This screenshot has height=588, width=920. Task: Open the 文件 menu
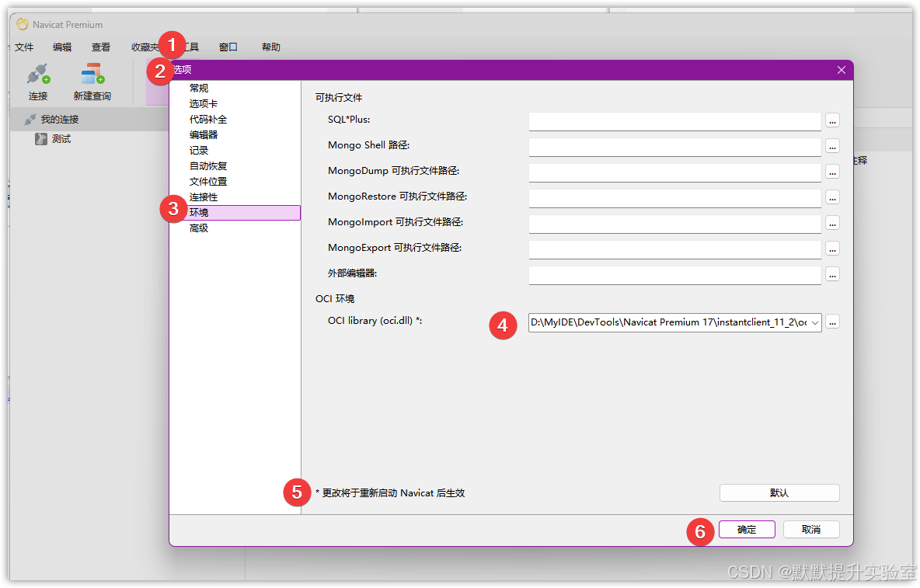(x=24, y=47)
